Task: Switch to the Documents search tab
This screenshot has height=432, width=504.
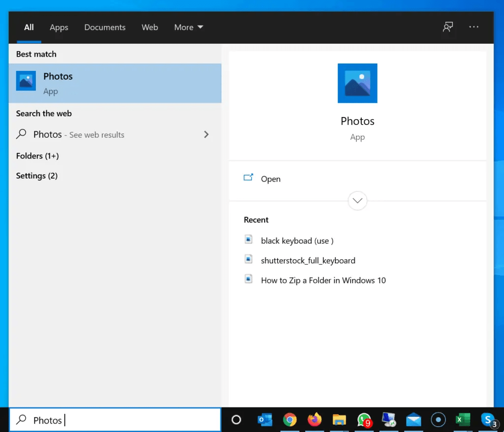Action: [105, 27]
